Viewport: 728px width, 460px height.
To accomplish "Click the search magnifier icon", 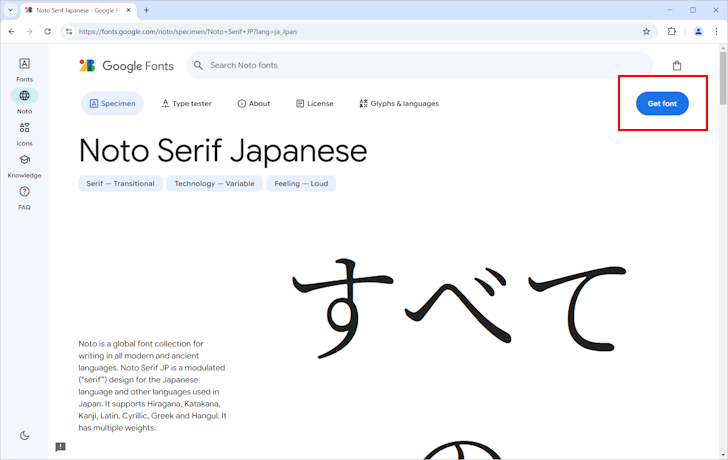I will tap(198, 65).
